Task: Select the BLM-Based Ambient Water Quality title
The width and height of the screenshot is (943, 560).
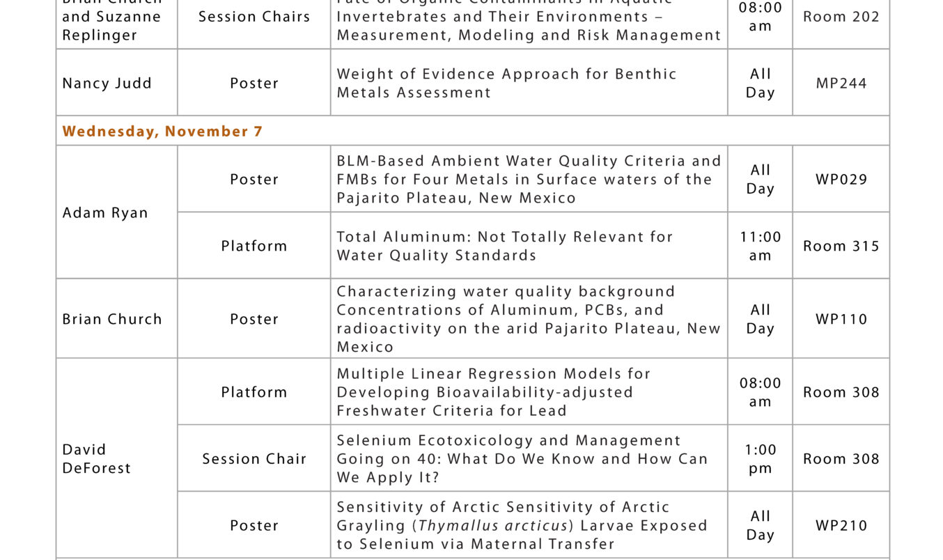Action: [x=529, y=180]
